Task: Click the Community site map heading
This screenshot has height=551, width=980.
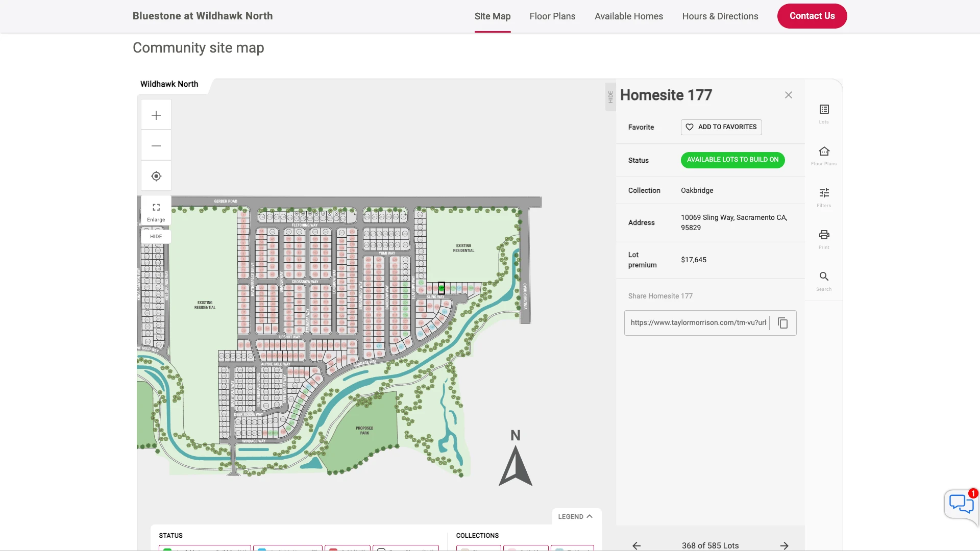Action: 199,47
